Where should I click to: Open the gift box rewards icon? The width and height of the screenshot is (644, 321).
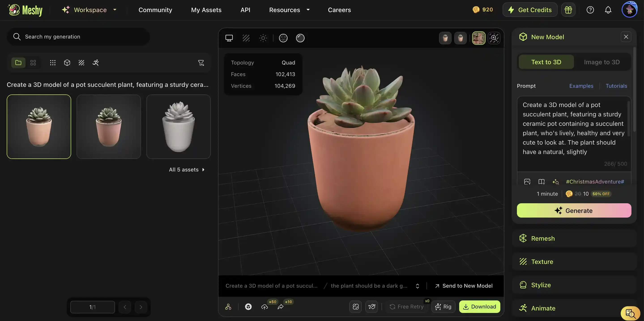(x=568, y=10)
